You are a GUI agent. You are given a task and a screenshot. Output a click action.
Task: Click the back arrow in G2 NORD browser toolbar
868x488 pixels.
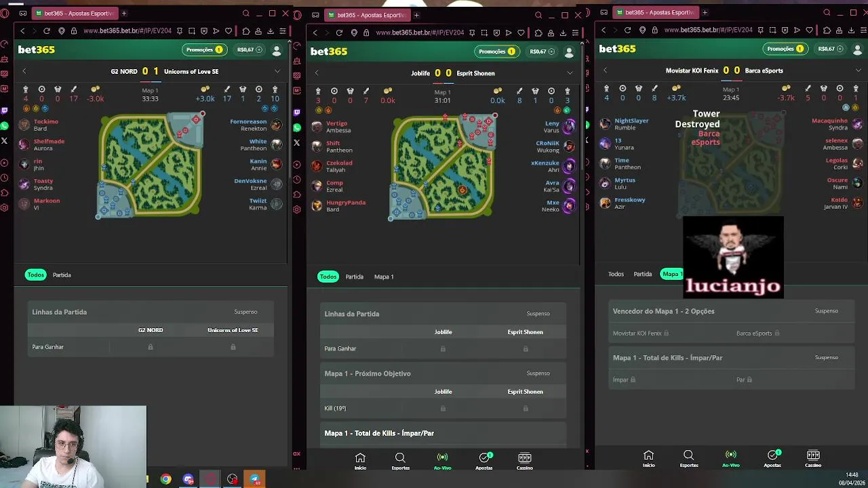22,30
